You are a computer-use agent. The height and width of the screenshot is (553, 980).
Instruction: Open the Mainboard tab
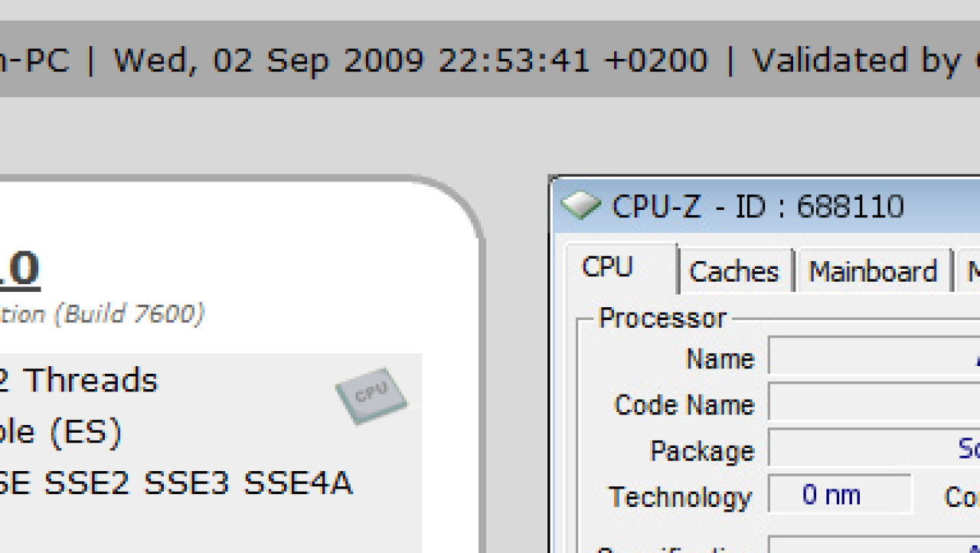tap(873, 271)
